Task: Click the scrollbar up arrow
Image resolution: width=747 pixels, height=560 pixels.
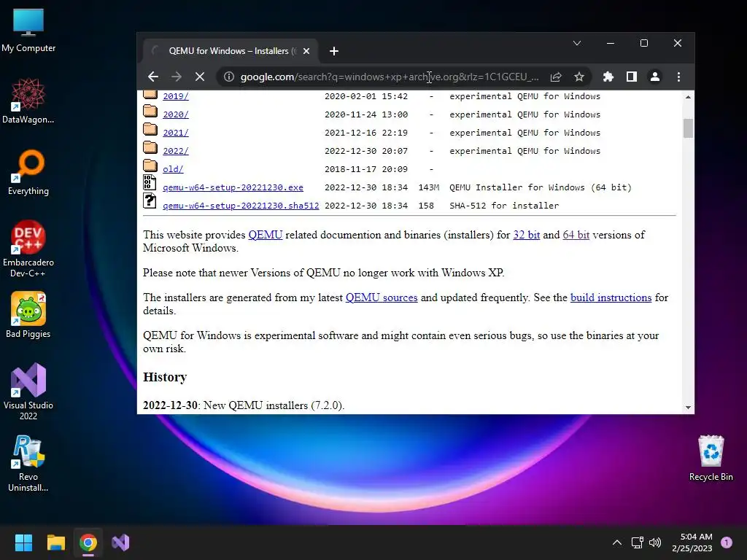Action: [688, 97]
